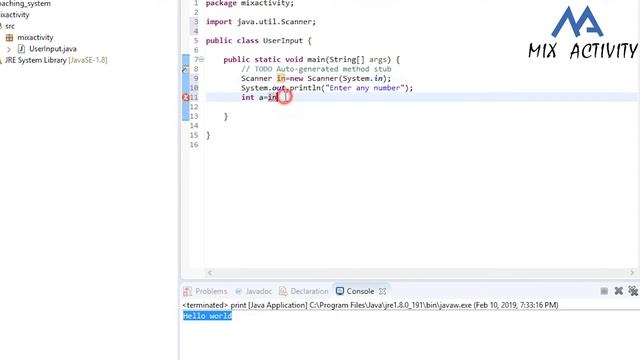Close the Console view tab
This screenshot has width=640, height=360.
click(382, 291)
